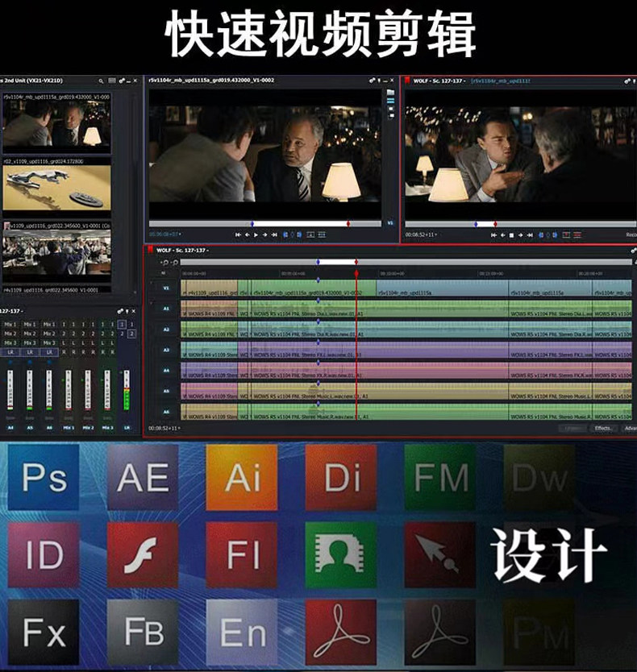637x672 pixels.
Task: Toggle the V1 video track selector
Action: point(166,288)
